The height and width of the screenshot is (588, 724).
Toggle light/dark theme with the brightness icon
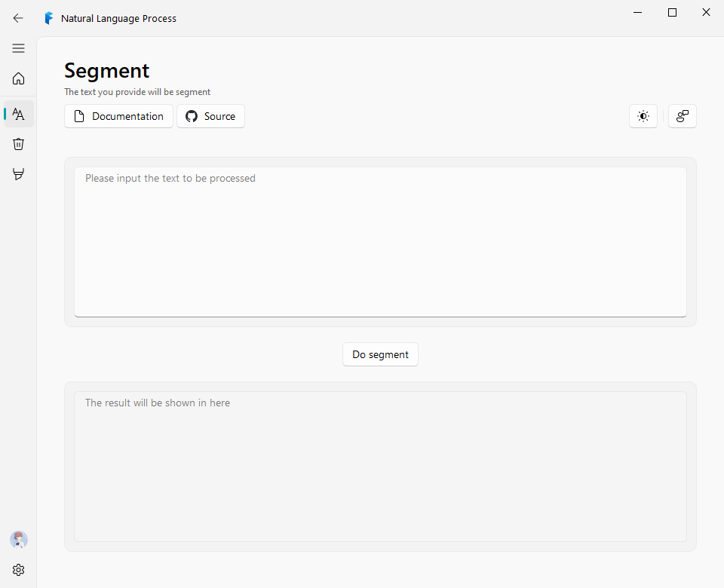tap(643, 116)
